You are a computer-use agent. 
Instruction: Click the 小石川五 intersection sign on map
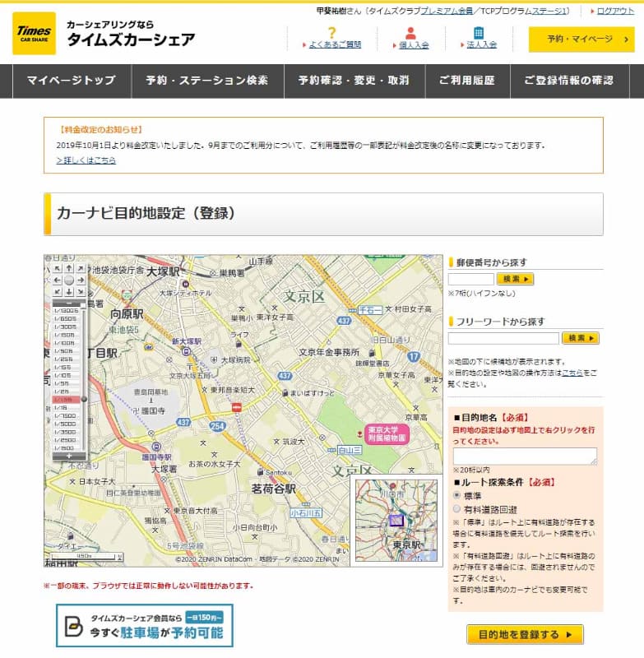(x=306, y=512)
